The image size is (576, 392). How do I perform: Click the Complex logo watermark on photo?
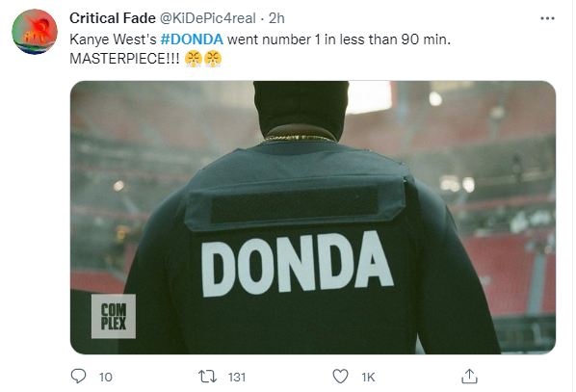click(114, 316)
